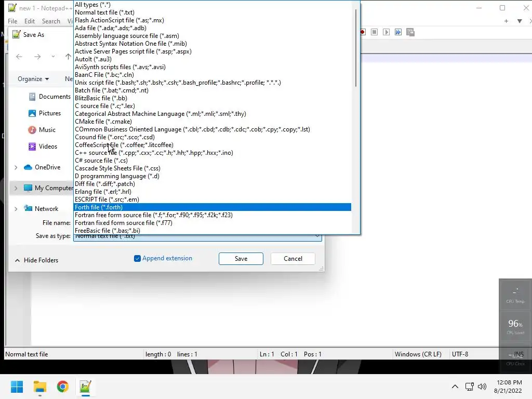Select Music in the navigation pane
Image resolution: width=532 pixels, height=399 pixels.
coord(42,130)
